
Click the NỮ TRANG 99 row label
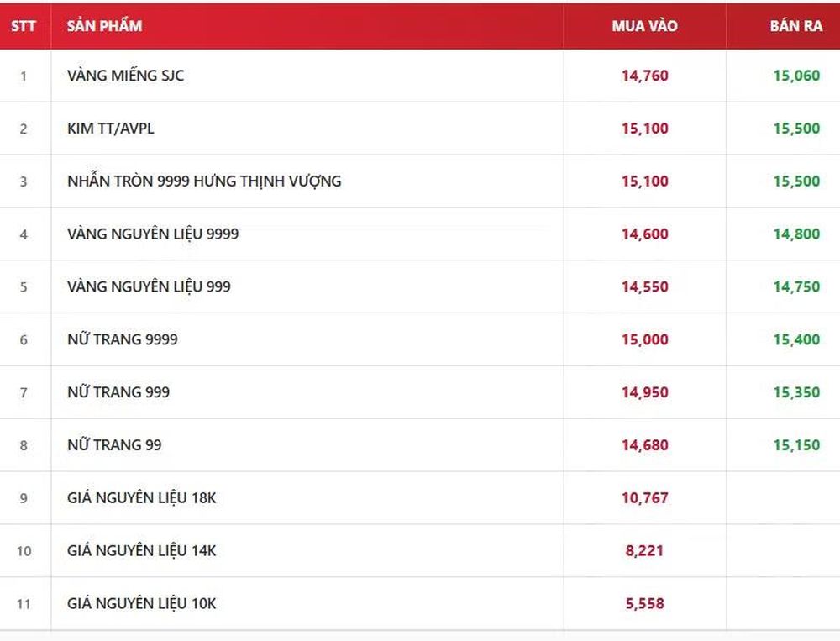pos(114,445)
